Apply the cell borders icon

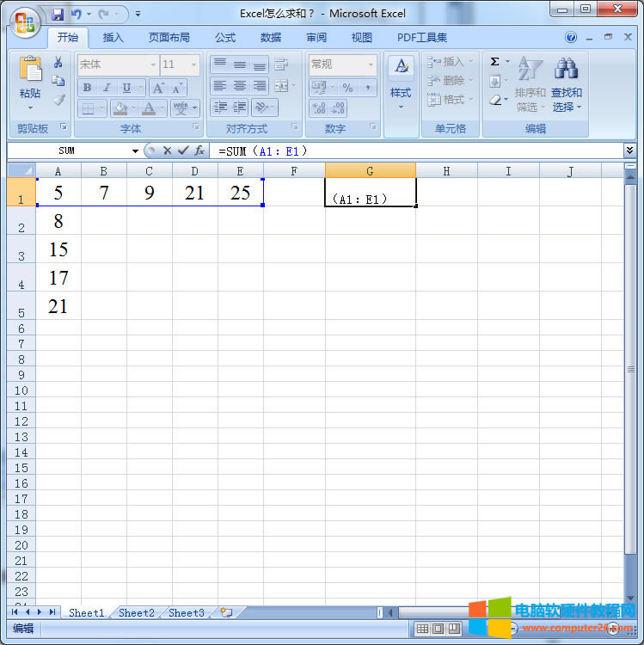tap(88, 108)
